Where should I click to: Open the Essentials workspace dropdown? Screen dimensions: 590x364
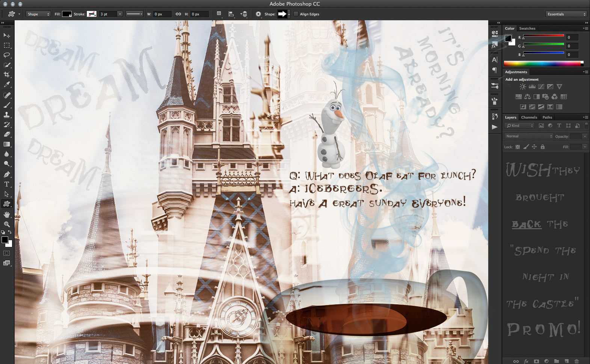[566, 14]
